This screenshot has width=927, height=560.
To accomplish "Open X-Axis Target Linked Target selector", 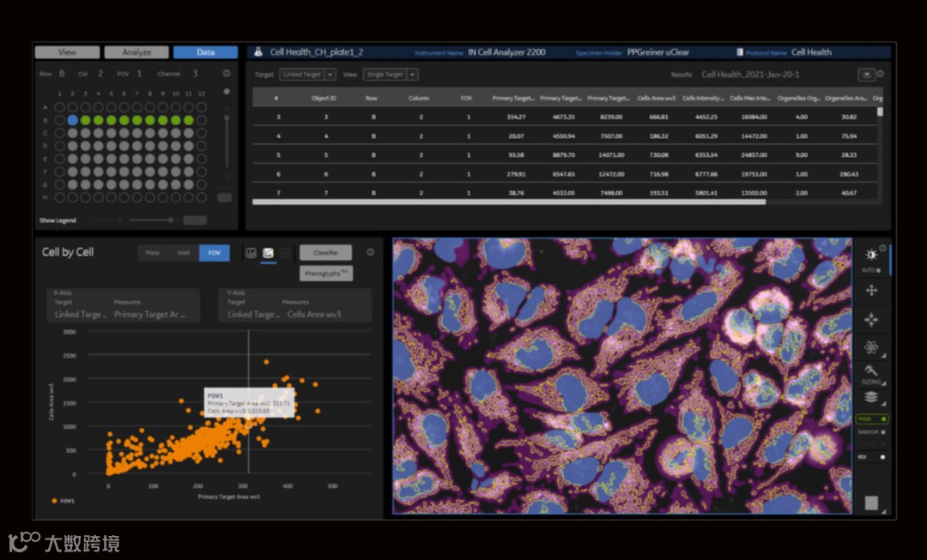I will click(81, 314).
